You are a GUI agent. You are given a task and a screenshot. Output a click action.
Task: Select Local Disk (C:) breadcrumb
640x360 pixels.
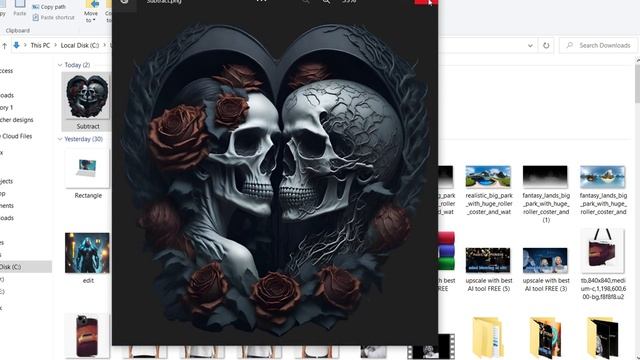click(80, 45)
